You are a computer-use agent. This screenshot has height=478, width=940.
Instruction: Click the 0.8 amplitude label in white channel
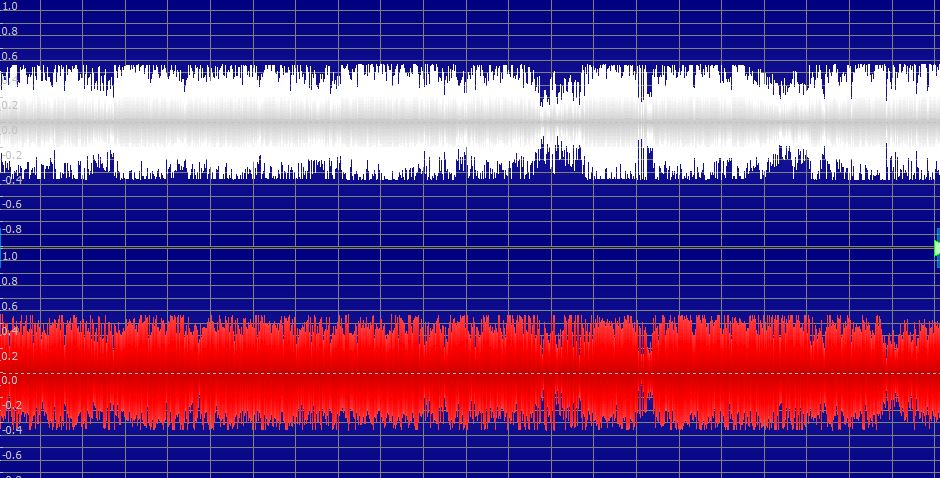pos(10,31)
